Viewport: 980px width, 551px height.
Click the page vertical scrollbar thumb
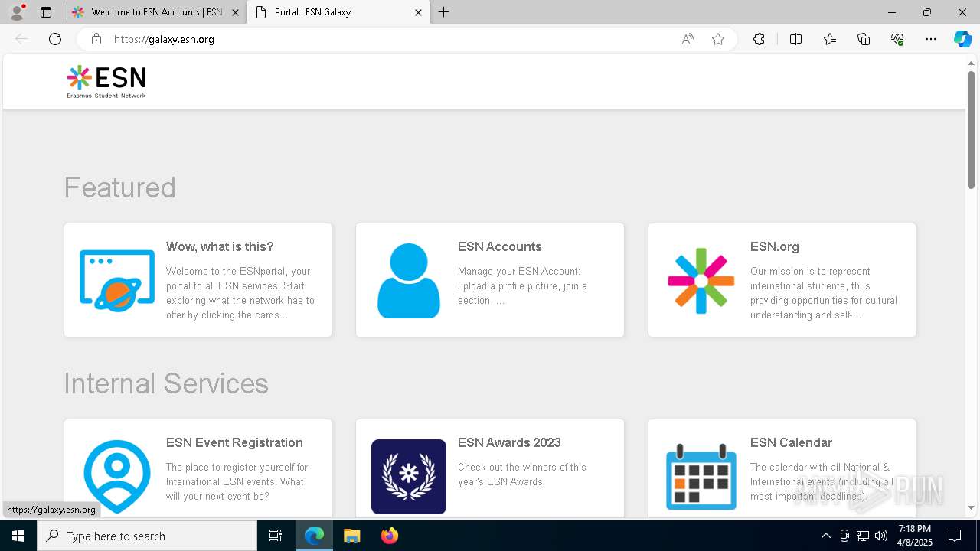point(971,130)
